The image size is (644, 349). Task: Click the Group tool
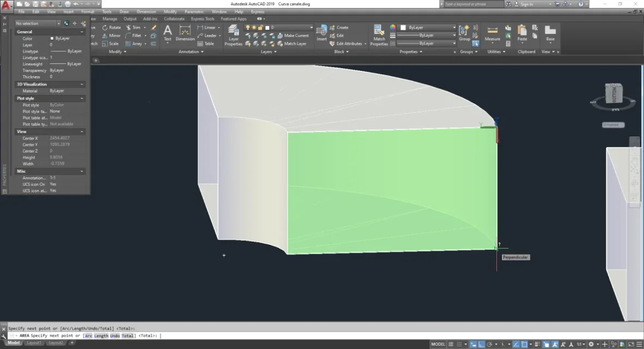tap(465, 34)
